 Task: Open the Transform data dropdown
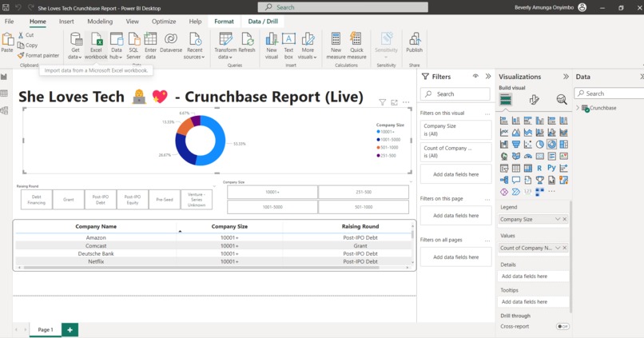(225, 46)
